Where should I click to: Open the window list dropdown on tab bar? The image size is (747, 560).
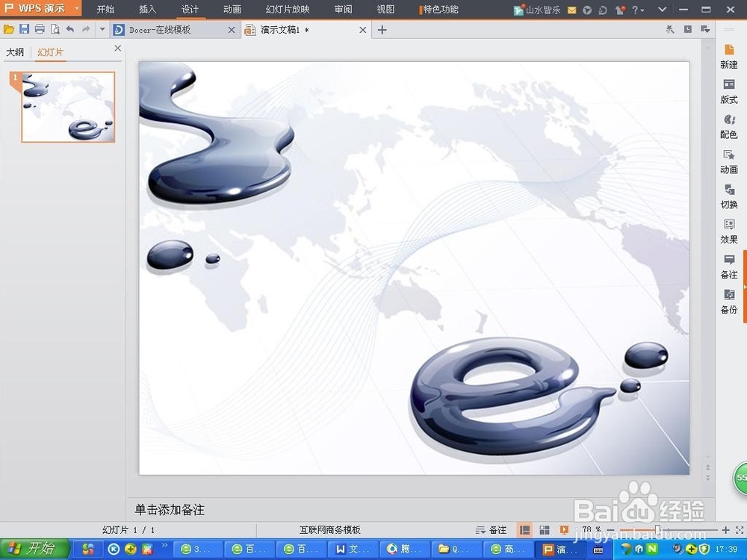[x=706, y=30]
